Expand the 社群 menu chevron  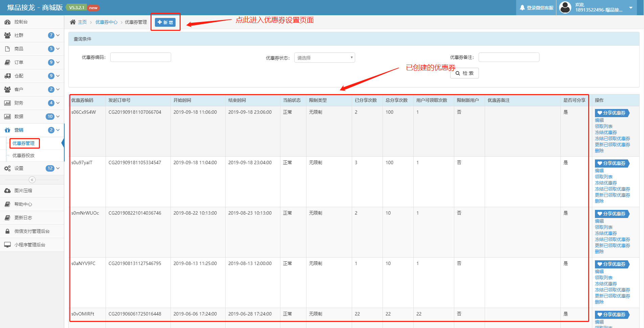pyautogui.click(x=58, y=35)
